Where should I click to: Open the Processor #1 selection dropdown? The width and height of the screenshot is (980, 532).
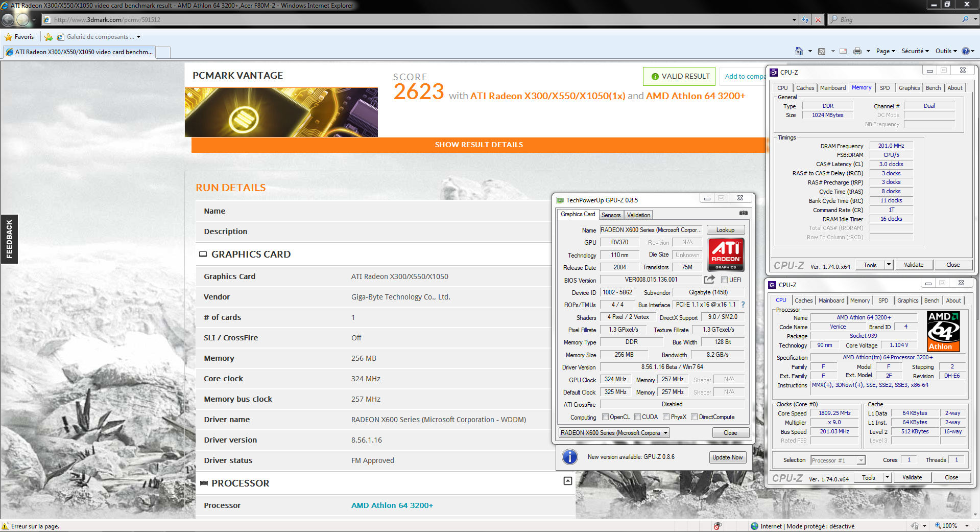tap(838, 460)
